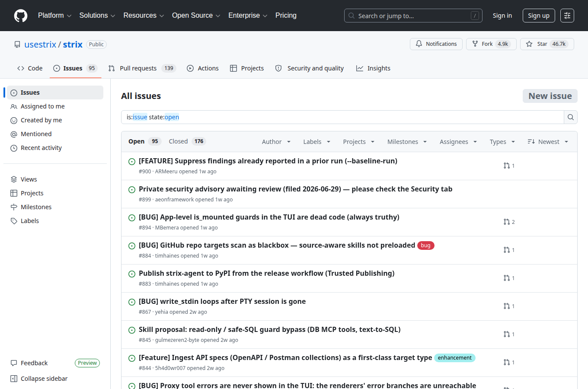Click the Mentioned at-sign icon in sidebar
Image resolution: width=588 pixels, height=389 pixels.
pos(14,134)
